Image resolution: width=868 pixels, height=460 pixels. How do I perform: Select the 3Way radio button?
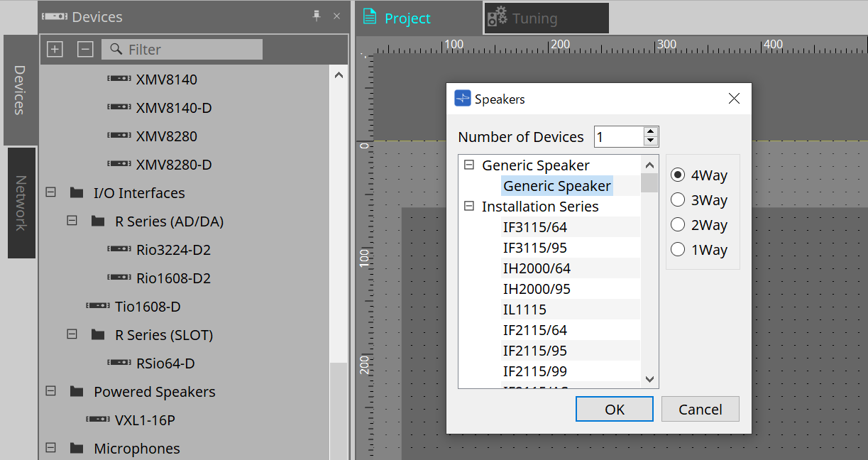point(678,199)
